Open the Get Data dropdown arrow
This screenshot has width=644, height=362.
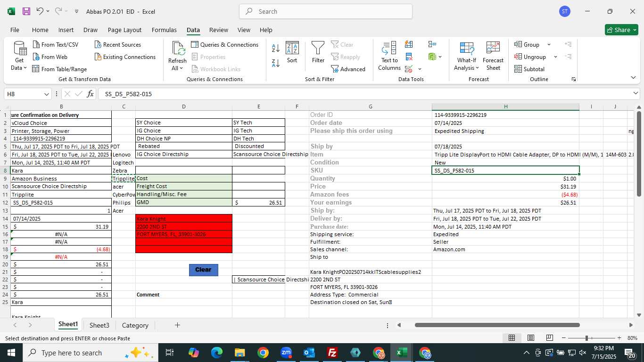(25, 68)
